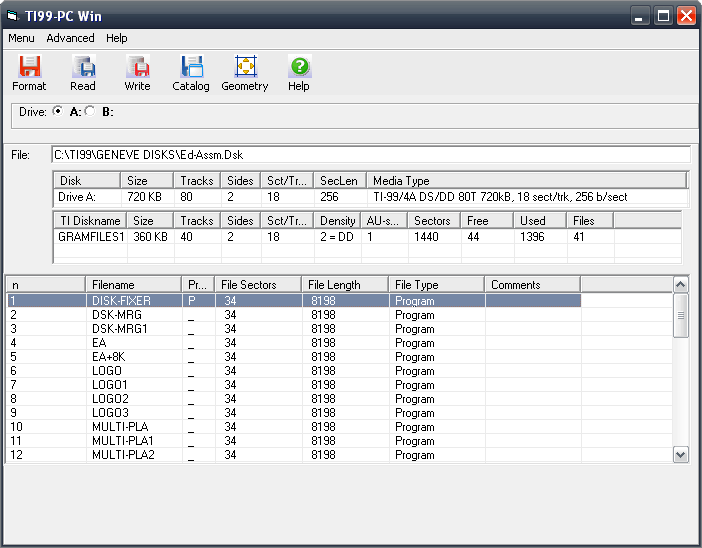
Task: Select drive B: radio button
Action: [90, 111]
